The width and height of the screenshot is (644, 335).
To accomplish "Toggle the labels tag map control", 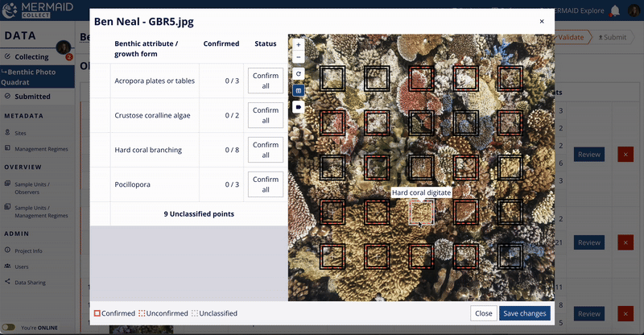I will (x=298, y=107).
